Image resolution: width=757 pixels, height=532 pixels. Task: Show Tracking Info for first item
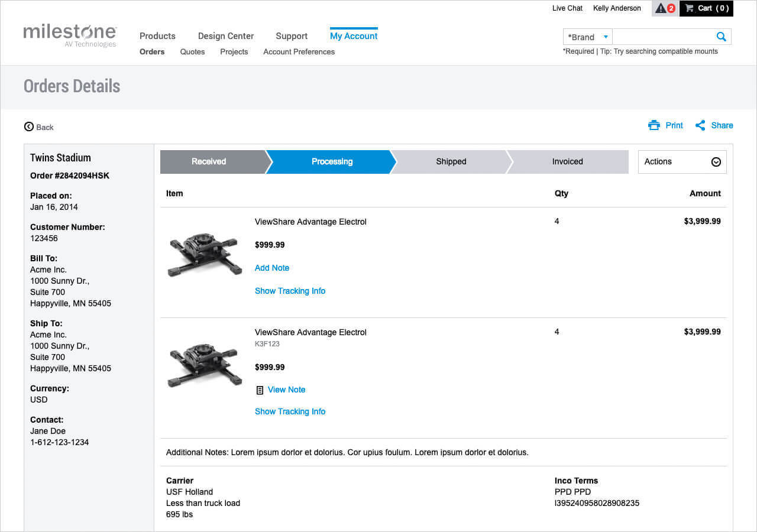click(x=290, y=291)
